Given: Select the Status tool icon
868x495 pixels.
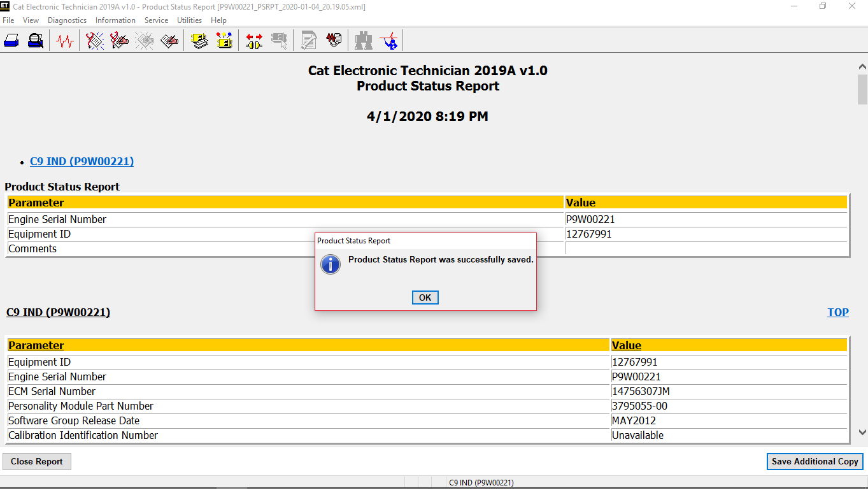Looking at the screenshot, I should click(x=64, y=40).
